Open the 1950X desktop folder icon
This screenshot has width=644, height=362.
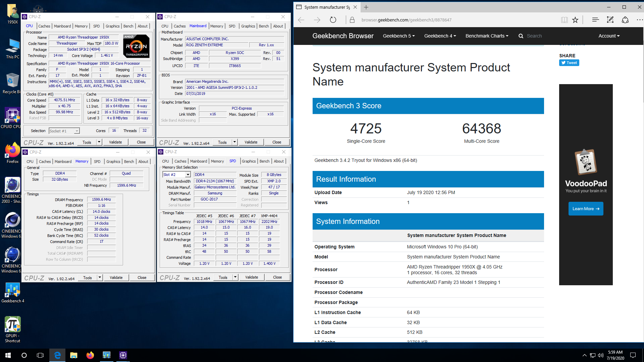coord(13,14)
